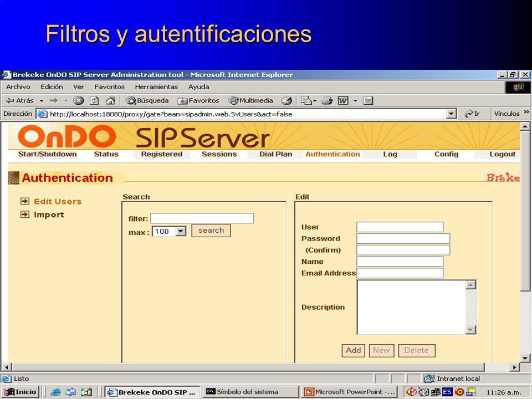Image resolution: width=532 pixels, height=399 pixels.
Task: Select the Authentication tab
Action: click(333, 154)
